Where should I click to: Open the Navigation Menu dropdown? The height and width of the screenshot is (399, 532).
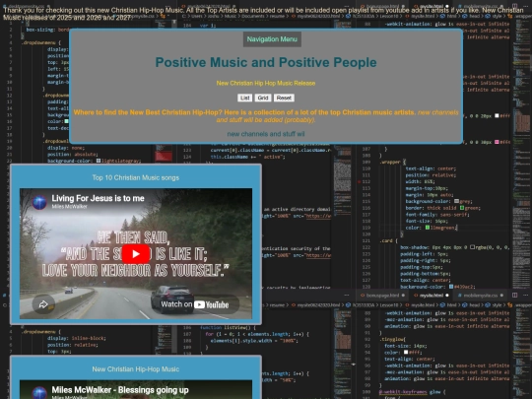coord(272,39)
